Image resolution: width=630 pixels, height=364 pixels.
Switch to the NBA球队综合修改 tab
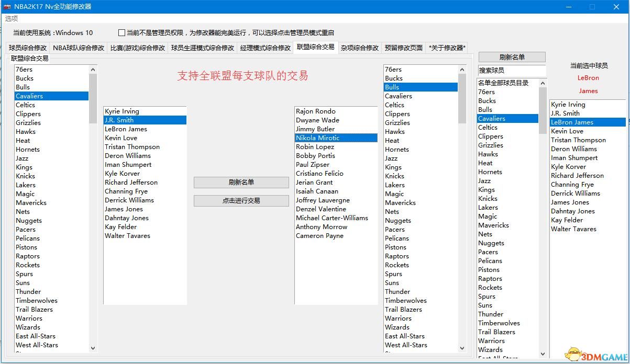point(79,48)
